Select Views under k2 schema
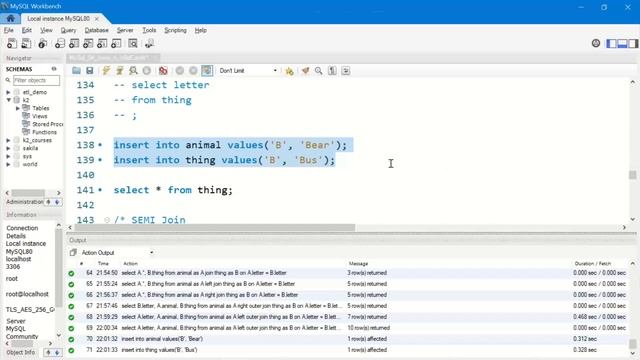The image size is (640, 360). coord(39,116)
